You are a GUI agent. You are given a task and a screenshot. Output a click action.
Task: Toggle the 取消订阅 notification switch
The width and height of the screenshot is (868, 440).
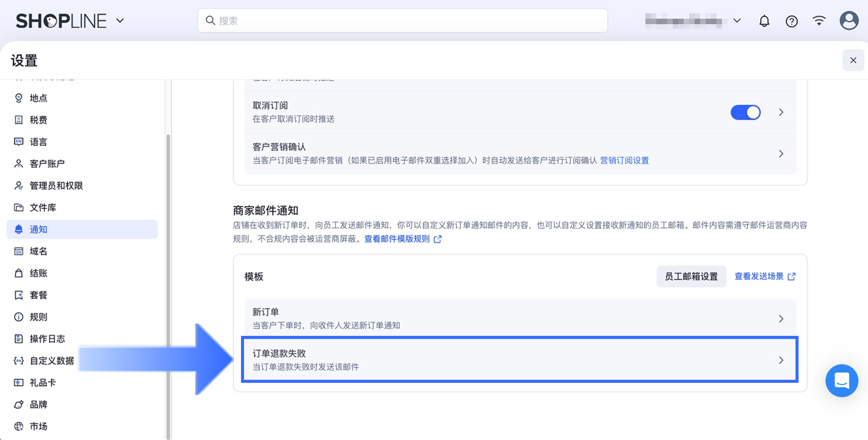point(745,112)
